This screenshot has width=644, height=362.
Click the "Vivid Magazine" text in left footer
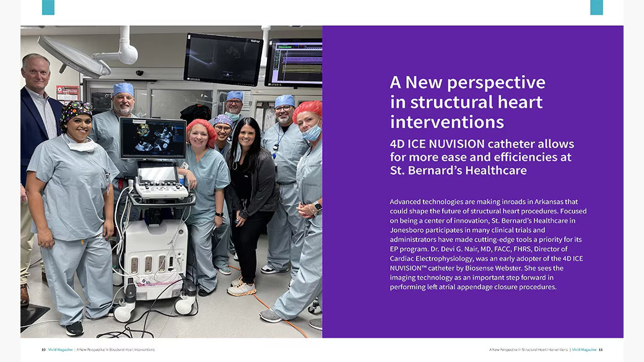[x=61, y=350]
